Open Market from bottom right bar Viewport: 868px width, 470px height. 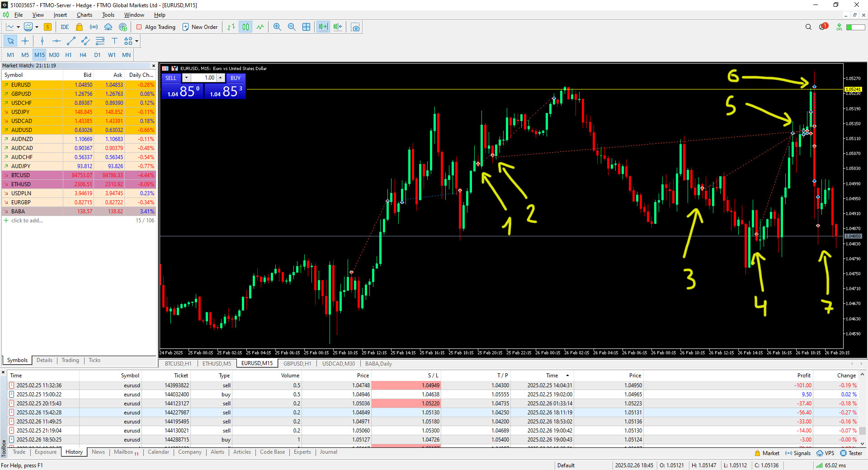[767, 453]
